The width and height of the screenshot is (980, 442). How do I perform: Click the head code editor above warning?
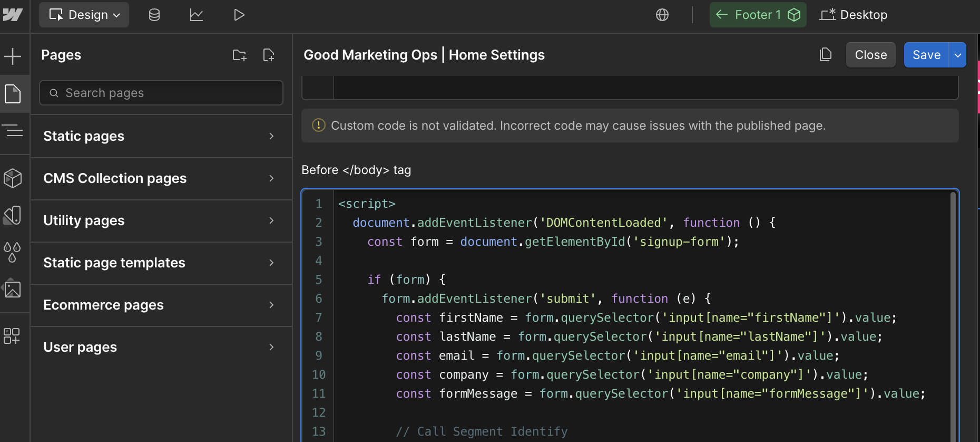tap(630, 88)
